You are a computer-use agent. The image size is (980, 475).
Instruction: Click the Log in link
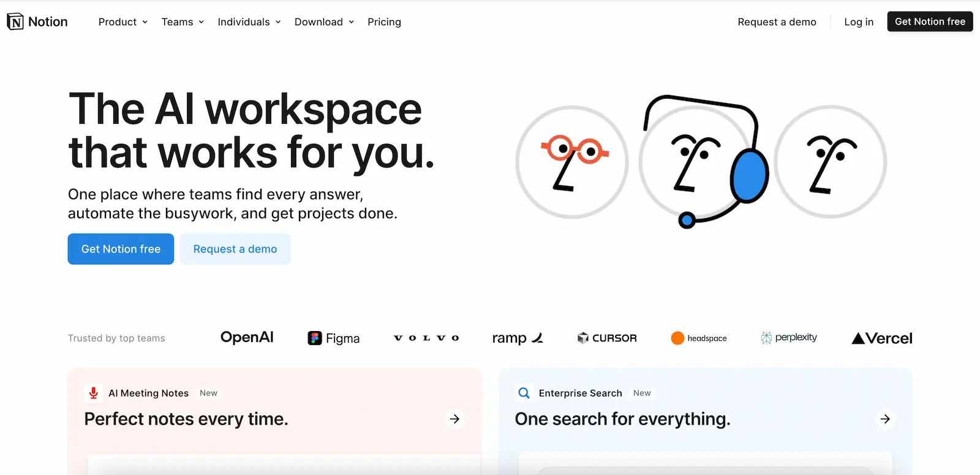tap(859, 22)
